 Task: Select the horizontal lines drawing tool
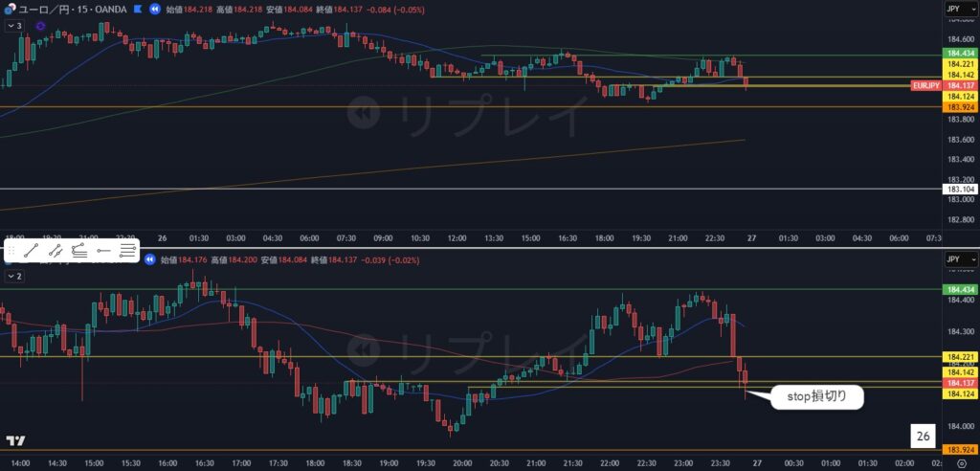[127, 251]
